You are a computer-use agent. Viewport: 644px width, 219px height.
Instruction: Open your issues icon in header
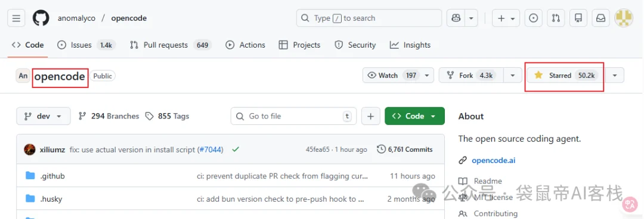pos(533,18)
